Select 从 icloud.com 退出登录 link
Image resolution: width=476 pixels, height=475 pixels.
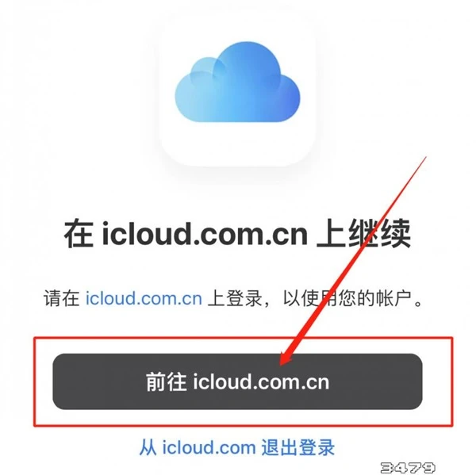click(237, 446)
